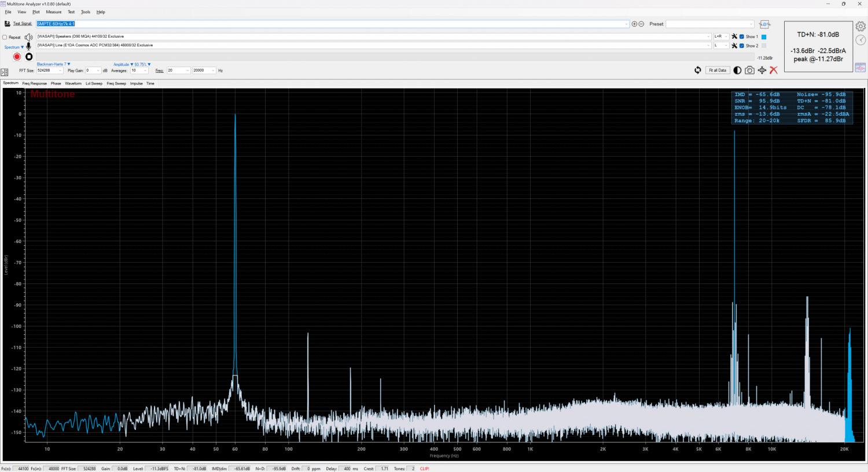Image resolution: width=868 pixels, height=472 pixels.
Task: Click the speaker output device icon
Action: pyautogui.click(x=29, y=37)
